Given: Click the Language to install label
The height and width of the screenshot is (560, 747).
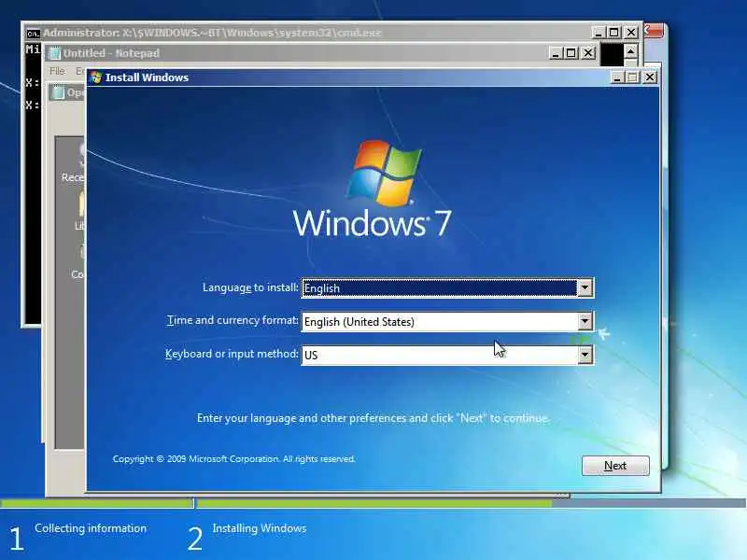Looking at the screenshot, I should (250, 287).
